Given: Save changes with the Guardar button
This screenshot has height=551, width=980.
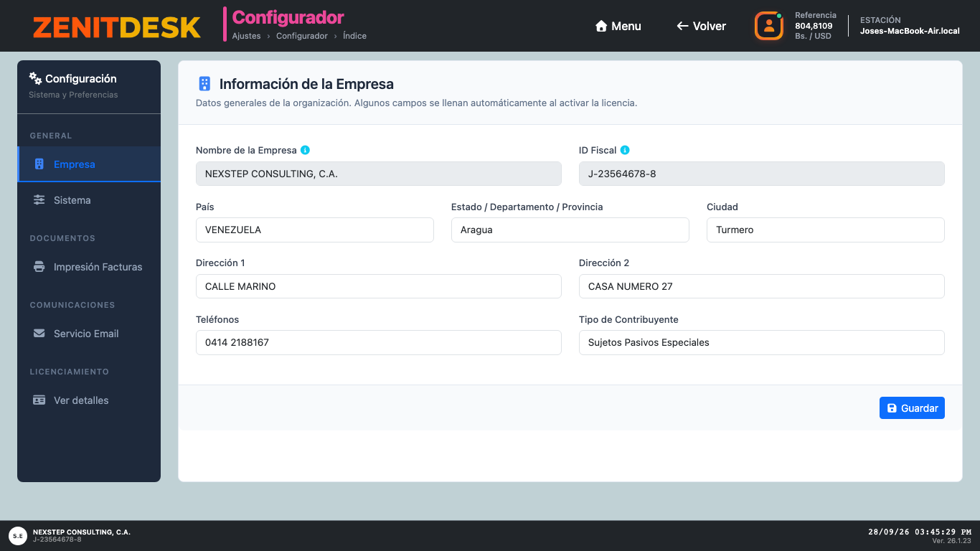Looking at the screenshot, I should coord(912,408).
